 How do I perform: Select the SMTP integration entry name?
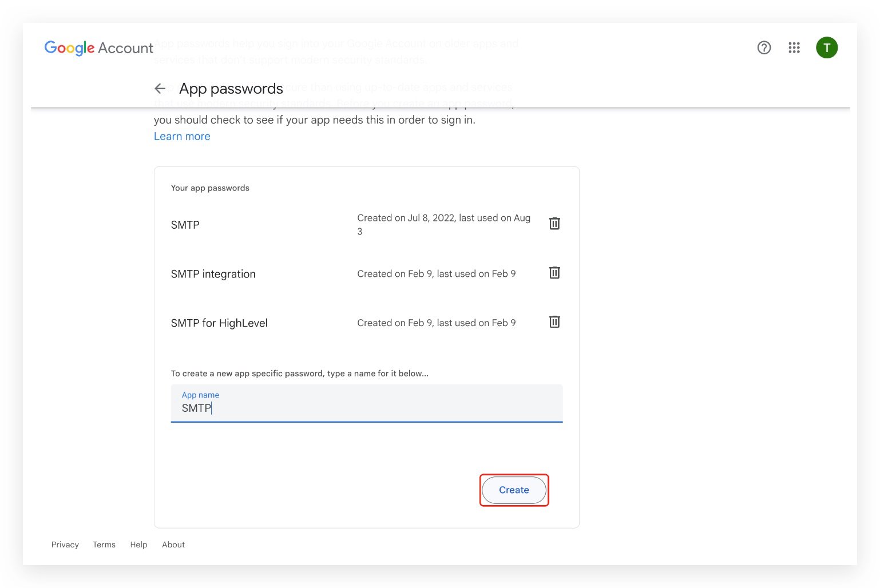coord(213,274)
